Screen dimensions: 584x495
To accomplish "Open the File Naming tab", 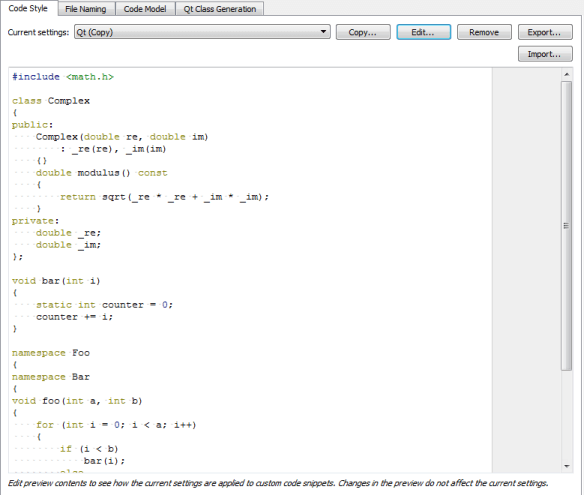I will tap(86, 9).
